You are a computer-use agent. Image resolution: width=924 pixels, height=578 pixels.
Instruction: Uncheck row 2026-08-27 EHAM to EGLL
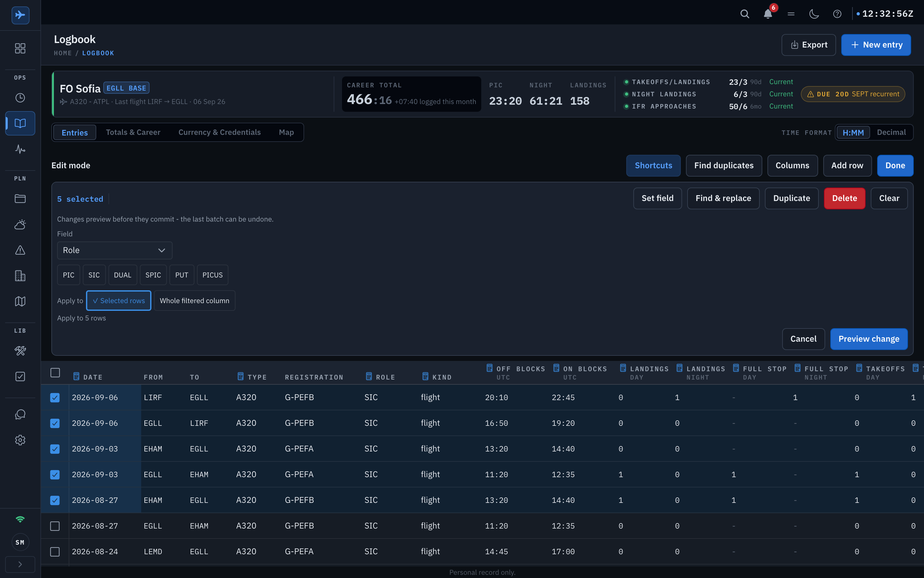55,500
